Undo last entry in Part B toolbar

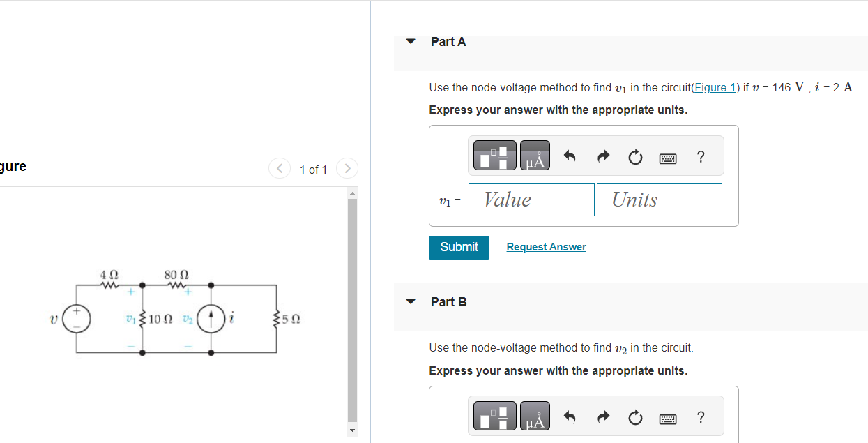(570, 418)
